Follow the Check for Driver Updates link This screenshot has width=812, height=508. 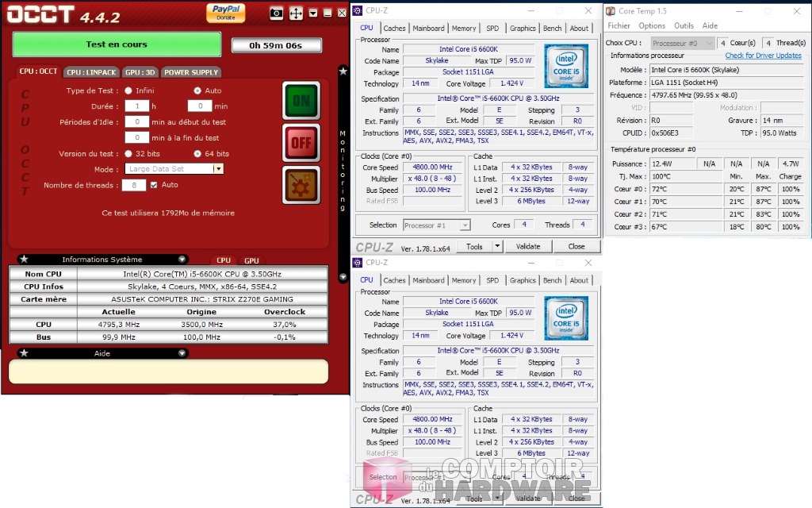pyautogui.click(x=763, y=56)
